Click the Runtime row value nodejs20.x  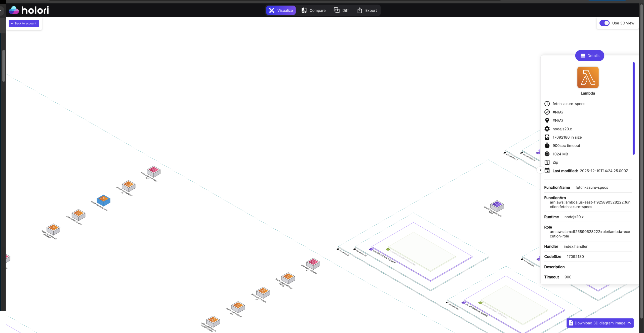574,217
